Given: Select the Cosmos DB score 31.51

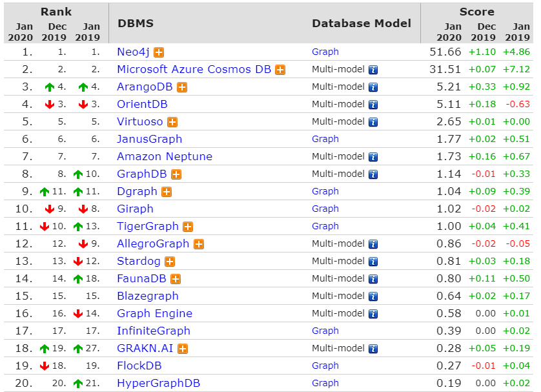Looking at the screenshot, I should 445,69.
